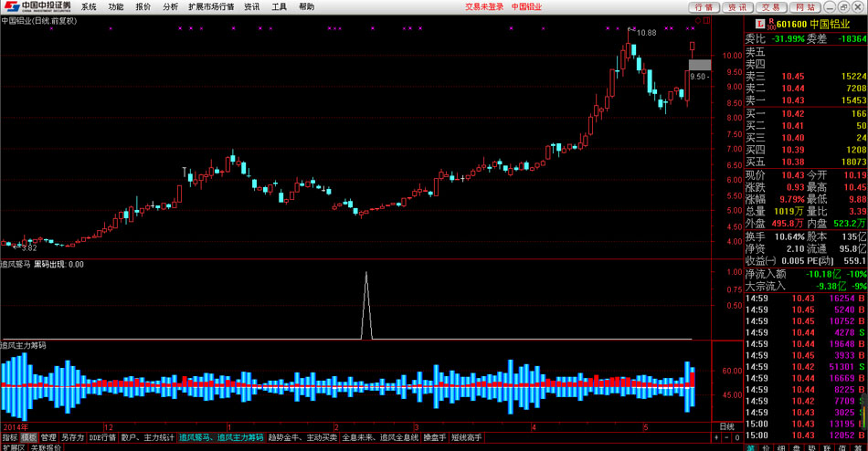The image size is (868, 451).
Task: Select the 细 tab under trade list
Action: pyautogui.click(x=781, y=447)
